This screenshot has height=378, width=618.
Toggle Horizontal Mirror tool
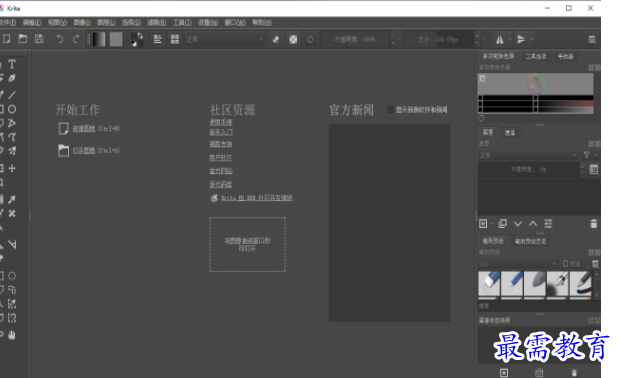[x=499, y=39]
